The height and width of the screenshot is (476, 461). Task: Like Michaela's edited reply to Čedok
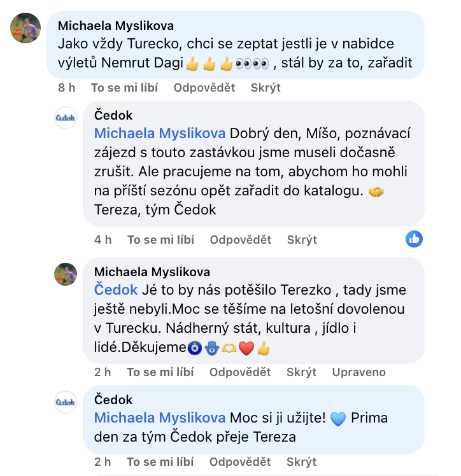click(x=160, y=372)
